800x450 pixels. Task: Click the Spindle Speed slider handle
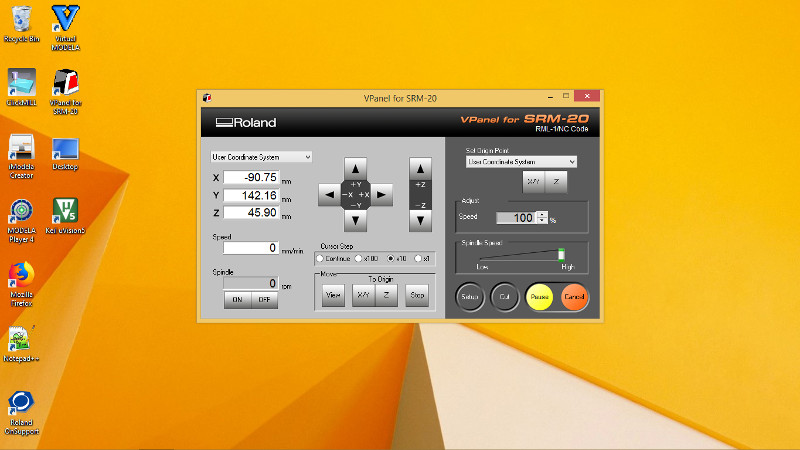click(561, 255)
